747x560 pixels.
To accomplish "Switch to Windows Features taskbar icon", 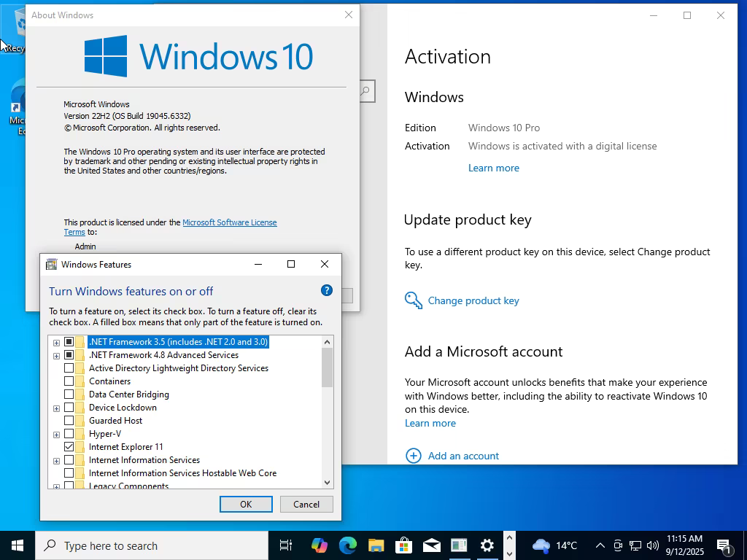I will point(460,545).
